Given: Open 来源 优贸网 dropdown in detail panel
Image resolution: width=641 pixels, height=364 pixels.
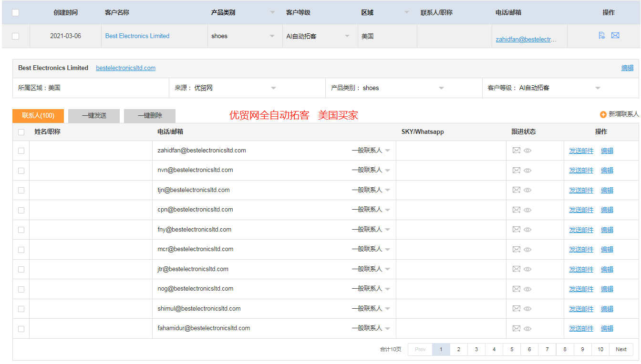Looking at the screenshot, I should (273, 88).
